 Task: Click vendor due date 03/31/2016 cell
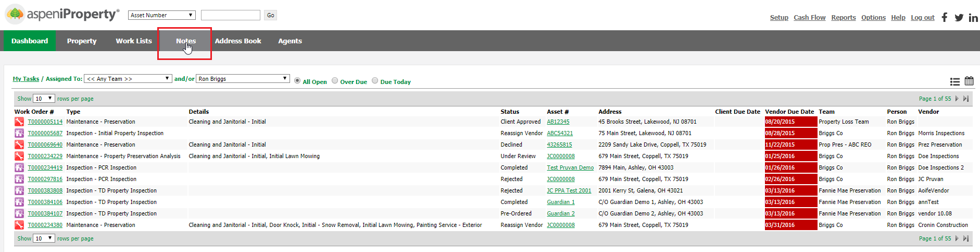click(790, 225)
